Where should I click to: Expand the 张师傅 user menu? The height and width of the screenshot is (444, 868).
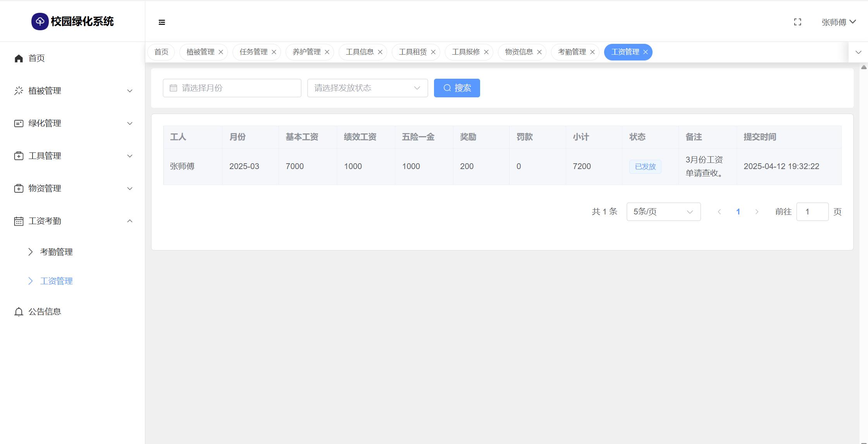click(838, 22)
